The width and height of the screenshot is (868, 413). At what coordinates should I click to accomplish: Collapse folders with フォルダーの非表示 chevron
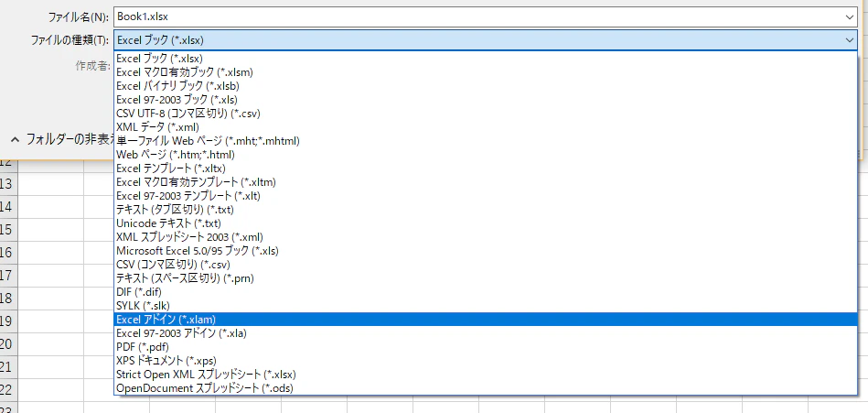pos(16,139)
